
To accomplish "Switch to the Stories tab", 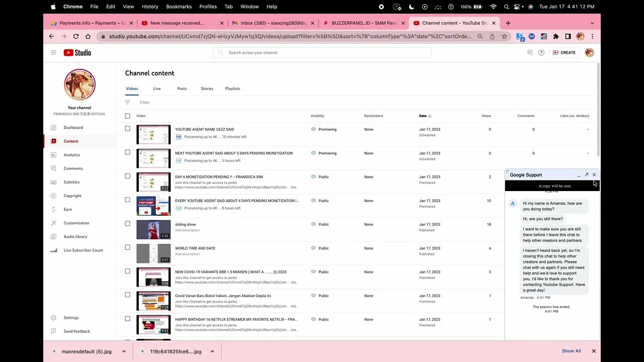I will [x=207, y=88].
